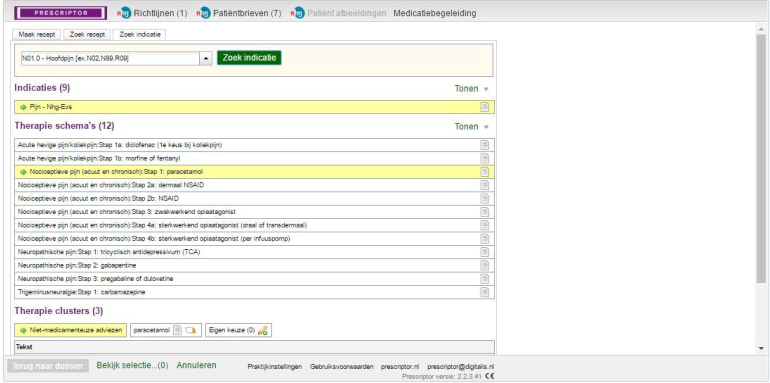This screenshot has height=383, width=770.
Task: Switch to the Maak recept tab
Action: coord(37,34)
